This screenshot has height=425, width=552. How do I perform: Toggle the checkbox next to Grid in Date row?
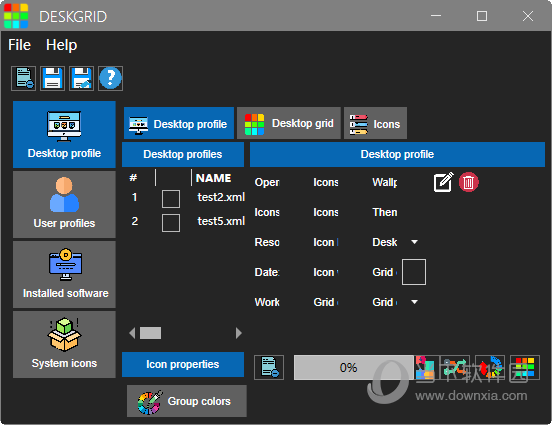point(414,272)
